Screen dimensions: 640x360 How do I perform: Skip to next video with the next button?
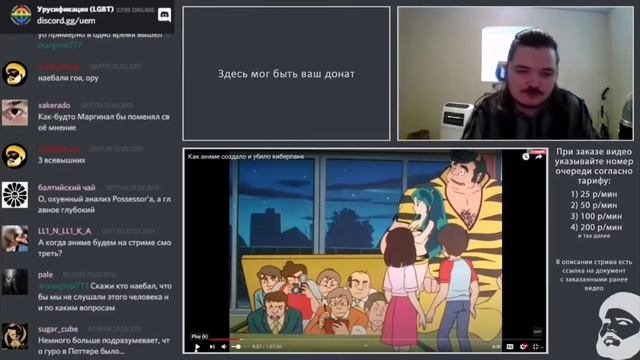click(212, 347)
